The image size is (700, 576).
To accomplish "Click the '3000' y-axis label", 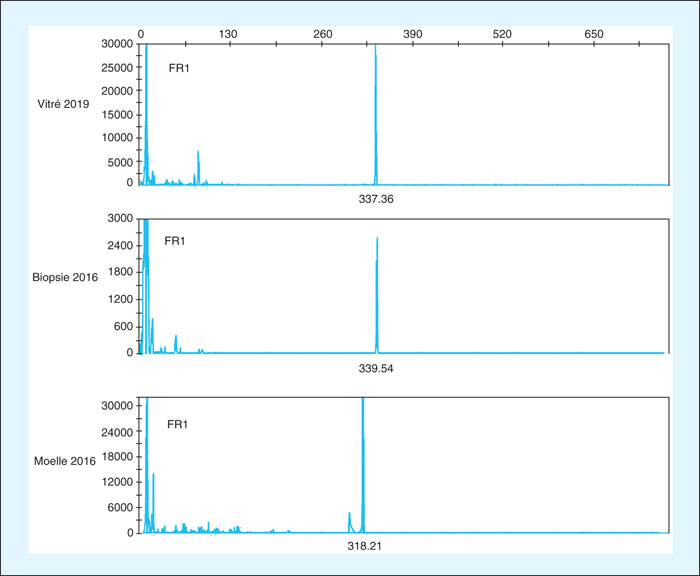I will click(x=120, y=218).
